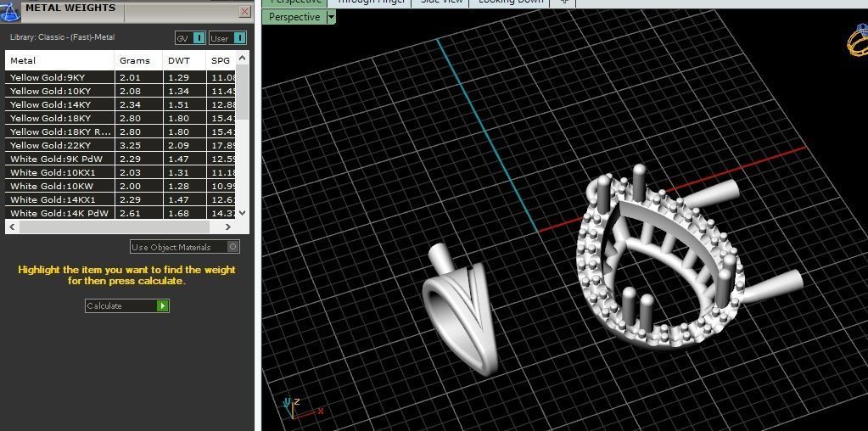
Task: Click the 2.00 grams value for 10KW
Action: point(130,186)
